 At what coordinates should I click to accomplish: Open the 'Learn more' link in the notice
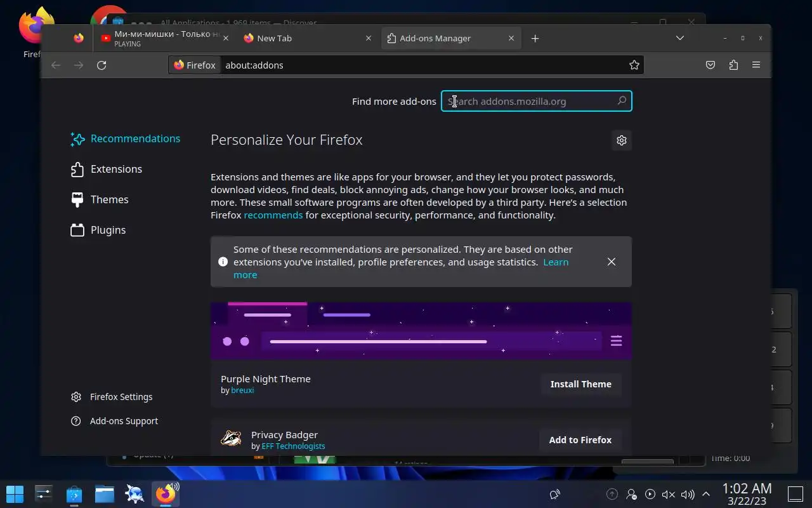pos(401,269)
